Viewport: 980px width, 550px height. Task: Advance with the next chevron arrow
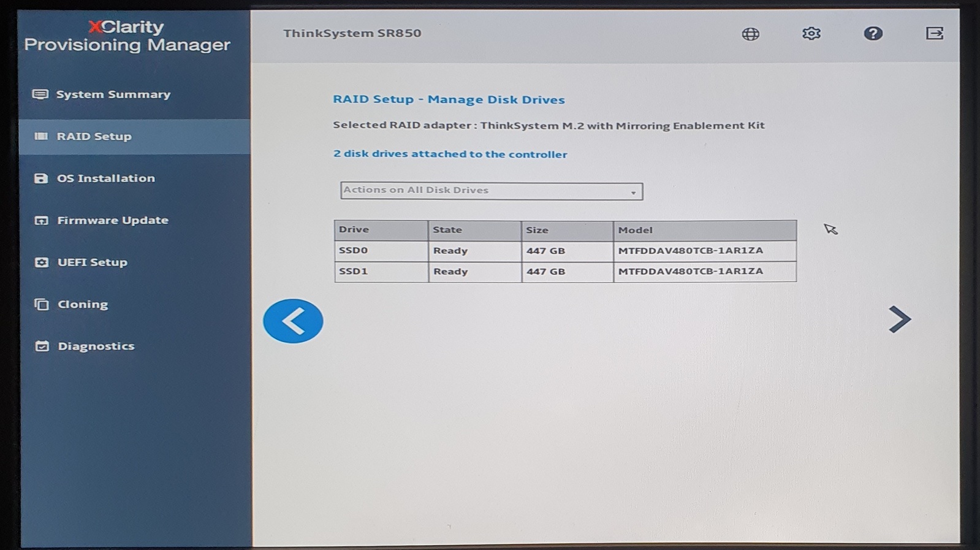[899, 319]
